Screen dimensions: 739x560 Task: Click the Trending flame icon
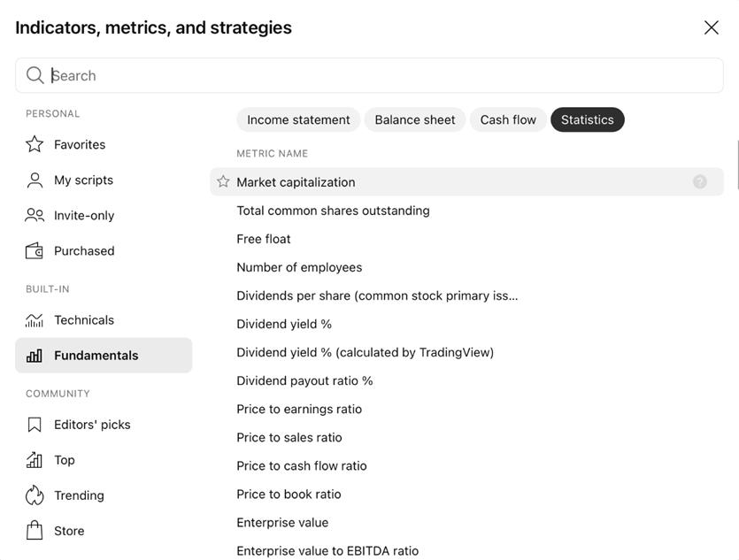click(35, 495)
